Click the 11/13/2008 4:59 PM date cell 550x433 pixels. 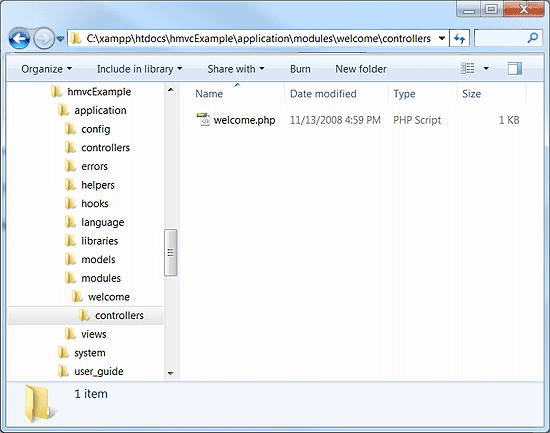(x=335, y=120)
